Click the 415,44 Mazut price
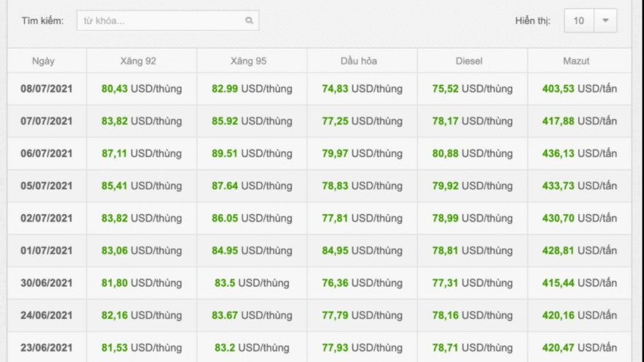Screen dimensions: 644x362 558,283
